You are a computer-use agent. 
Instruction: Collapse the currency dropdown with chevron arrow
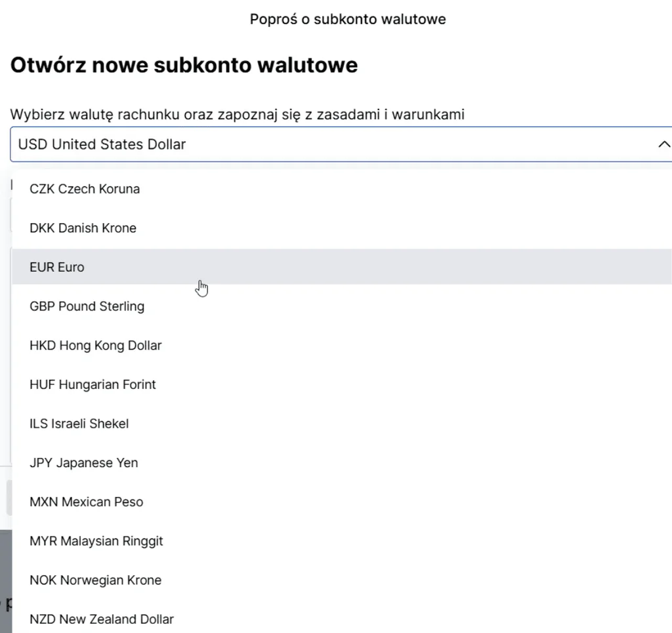(664, 144)
